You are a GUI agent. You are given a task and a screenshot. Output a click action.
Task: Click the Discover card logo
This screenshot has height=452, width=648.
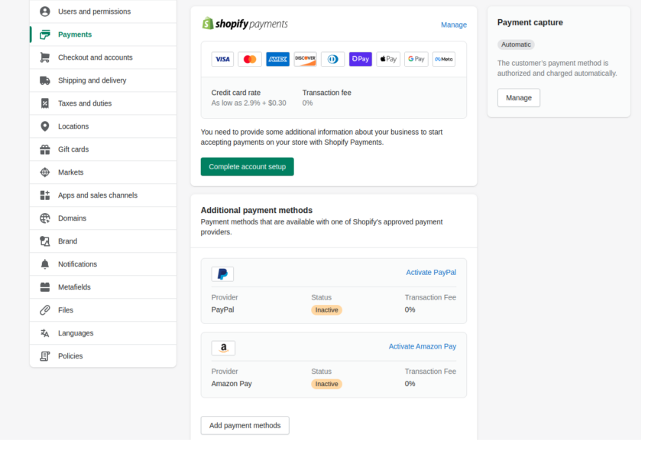pos(305,59)
